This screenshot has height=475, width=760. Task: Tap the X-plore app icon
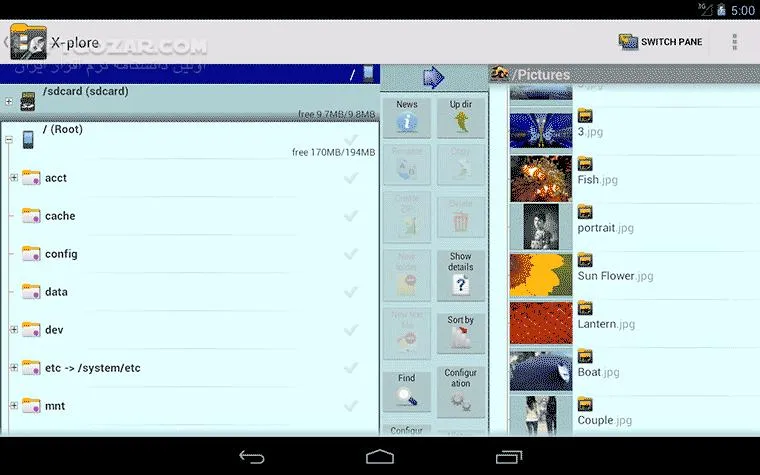[28, 42]
